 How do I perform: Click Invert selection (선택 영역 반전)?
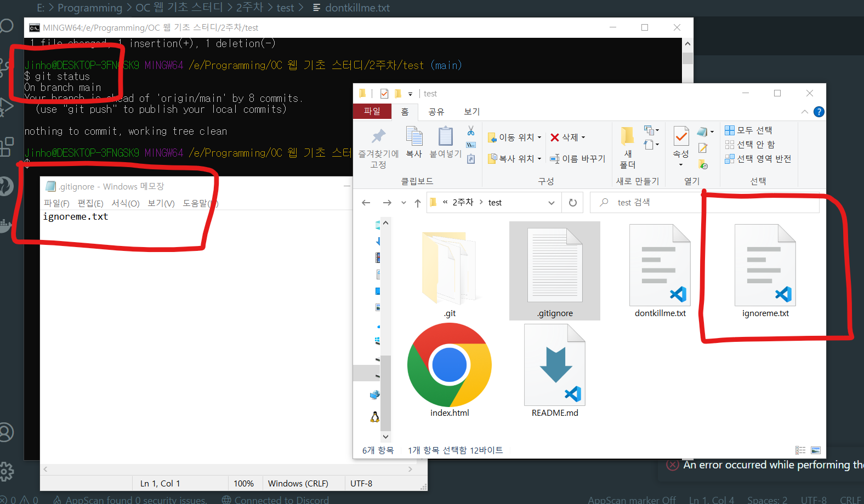tap(758, 159)
